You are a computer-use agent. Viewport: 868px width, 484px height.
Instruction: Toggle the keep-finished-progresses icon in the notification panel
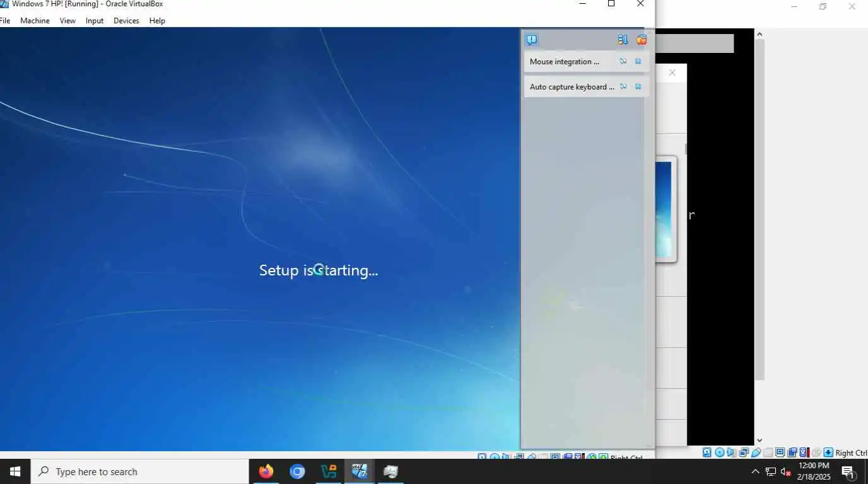tap(623, 40)
